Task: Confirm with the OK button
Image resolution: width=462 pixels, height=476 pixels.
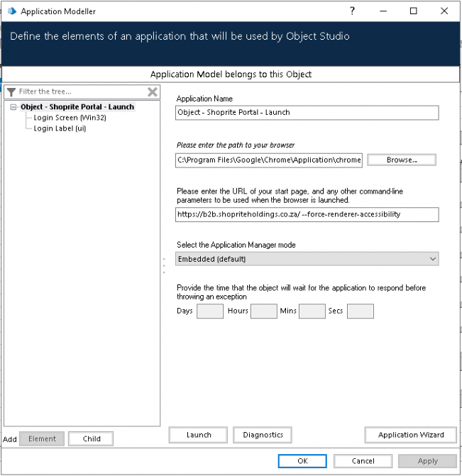Action: tap(302, 461)
